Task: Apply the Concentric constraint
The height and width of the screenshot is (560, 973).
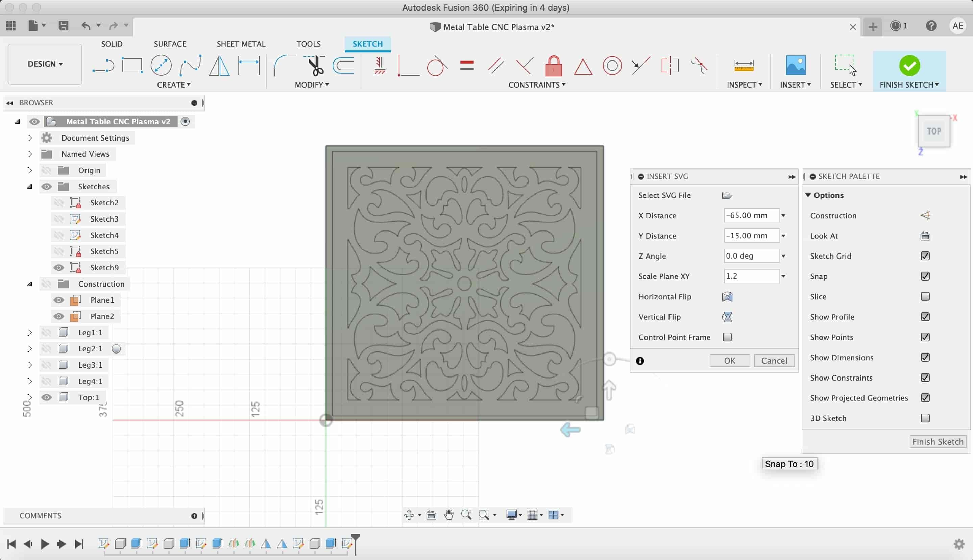Action: coord(612,66)
